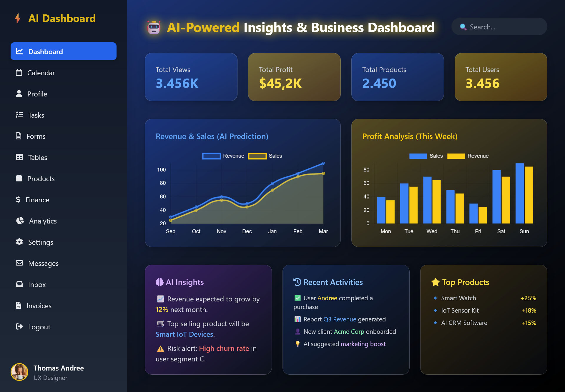Click the Tasks checklist icon
This screenshot has width=565, height=392.
19,115
